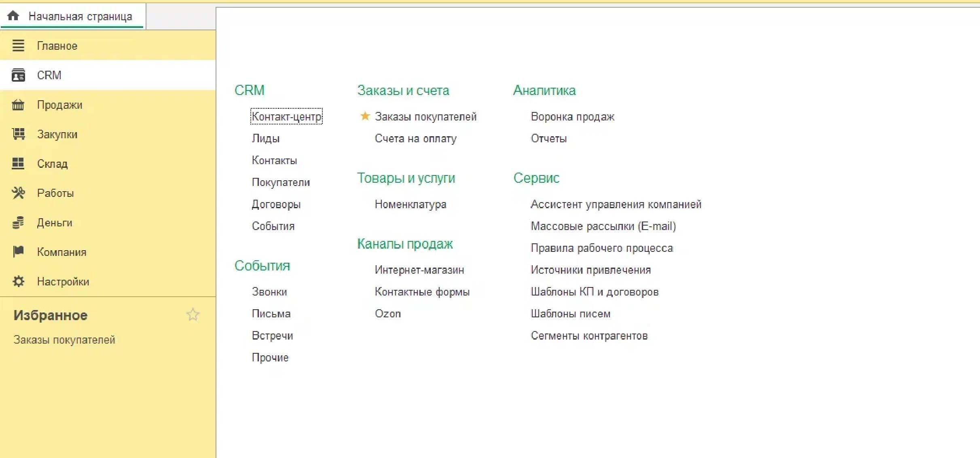Open Источники привлечения
Screen dimensions: 980x458
(591, 270)
